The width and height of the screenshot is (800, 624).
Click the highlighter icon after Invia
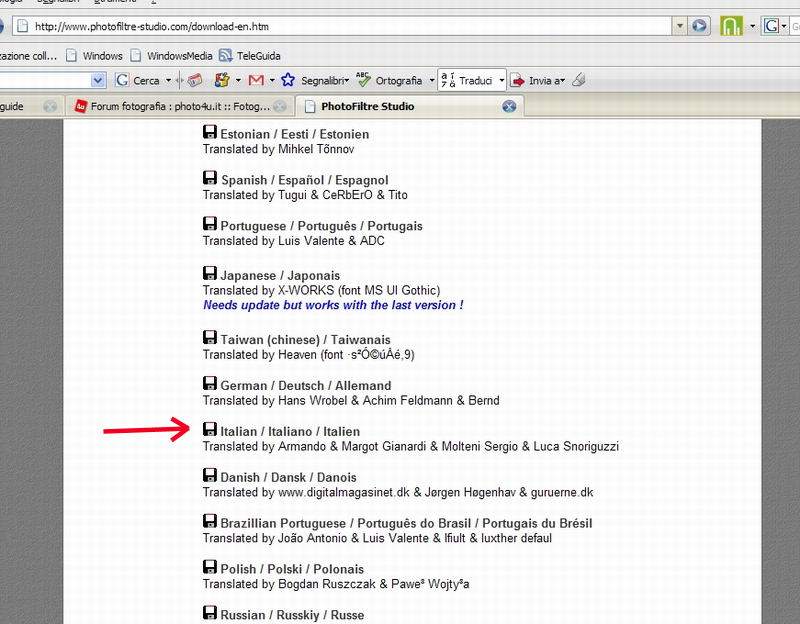(579, 80)
